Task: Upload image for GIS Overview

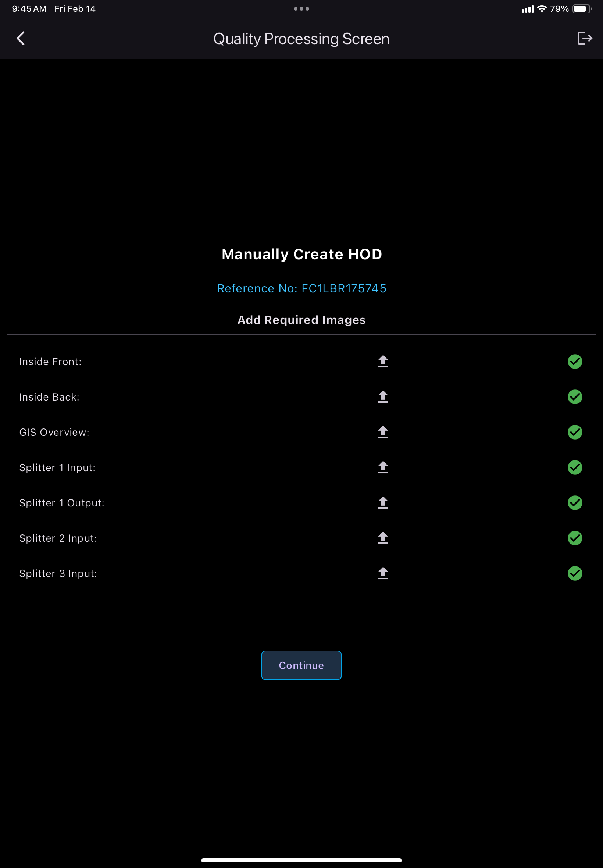Action: tap(383, 432)
